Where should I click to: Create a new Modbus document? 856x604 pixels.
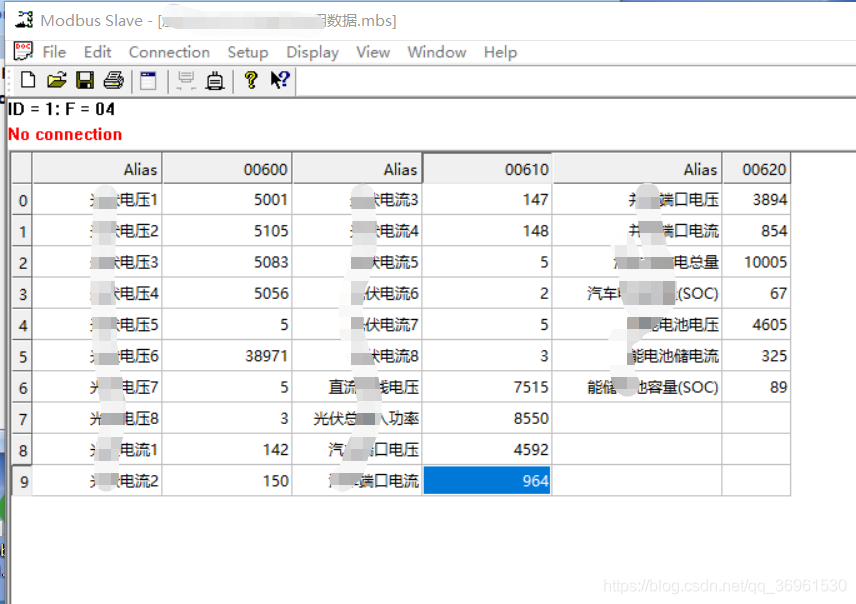[x=27, y=81]
